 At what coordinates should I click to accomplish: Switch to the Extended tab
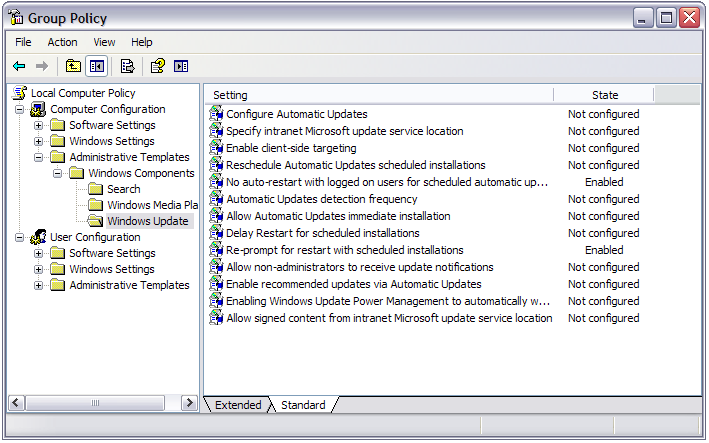pyautogui.click(x=238, y=405)
